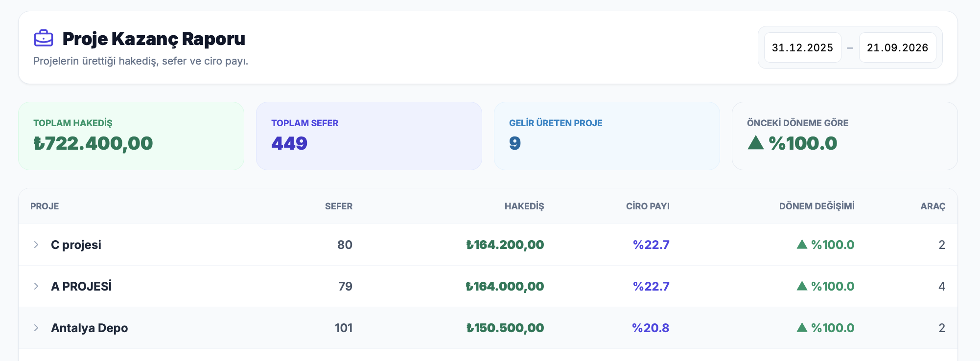Click the ARAÇ column header
The height and width of the screenshot is (361, 980).
point(933,206)
